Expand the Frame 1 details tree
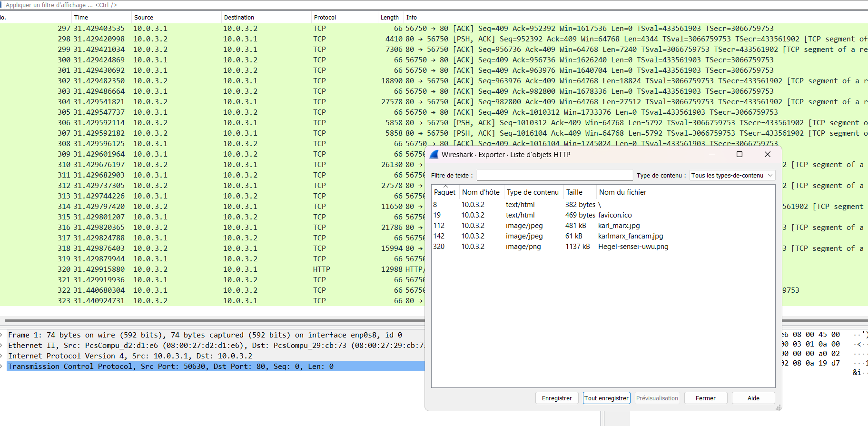 (x=2, y=335)
